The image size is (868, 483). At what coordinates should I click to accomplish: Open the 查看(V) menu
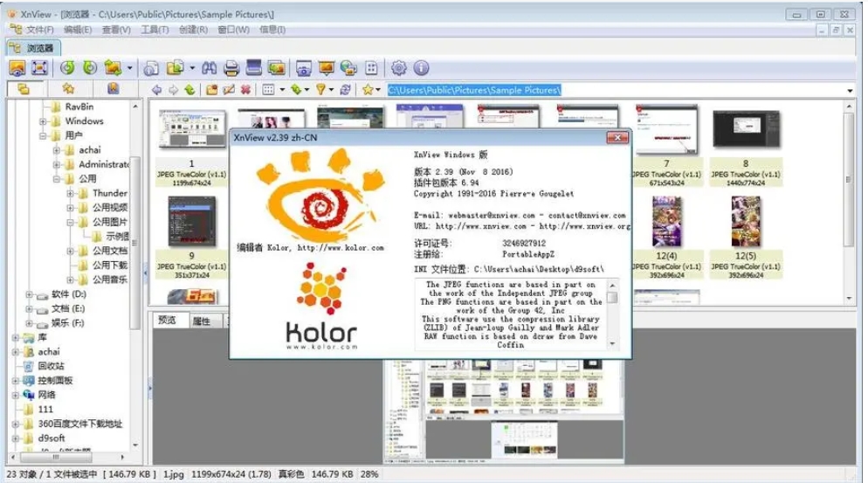[116, 30]
